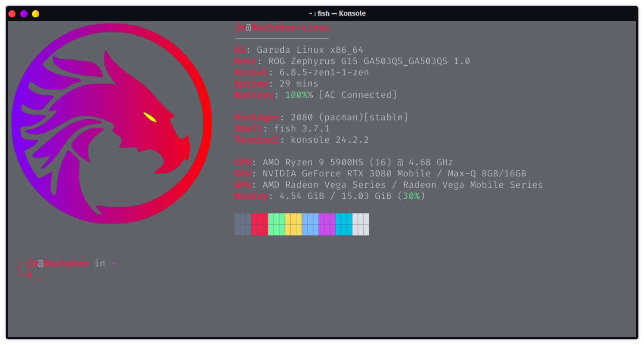Click the green color block
Viewport: 644px width, 345px height.
pos(276,224)
